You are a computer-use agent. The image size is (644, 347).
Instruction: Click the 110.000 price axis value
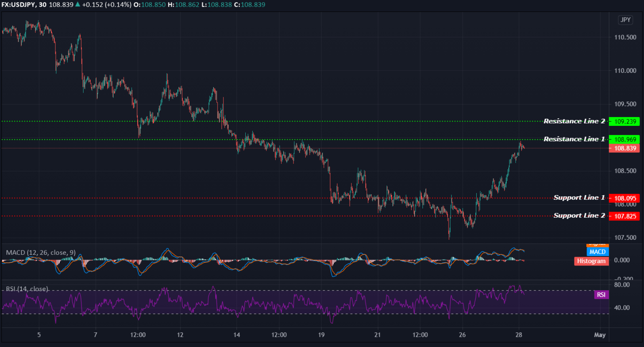pos(625,70)
